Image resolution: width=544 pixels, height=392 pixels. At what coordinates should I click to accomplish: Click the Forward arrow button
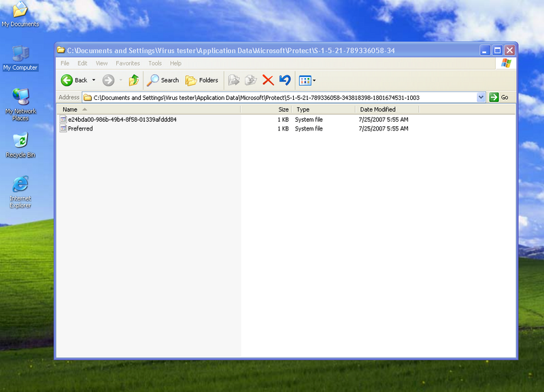108,80
